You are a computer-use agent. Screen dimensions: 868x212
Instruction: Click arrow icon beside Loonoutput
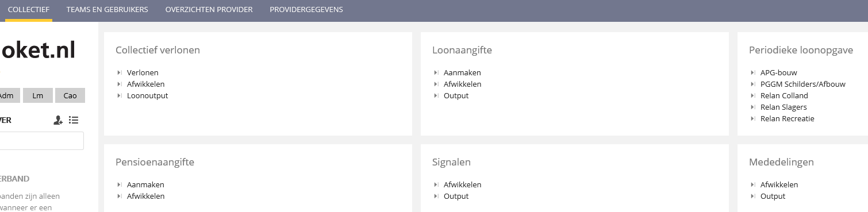(x=119, y=95)
